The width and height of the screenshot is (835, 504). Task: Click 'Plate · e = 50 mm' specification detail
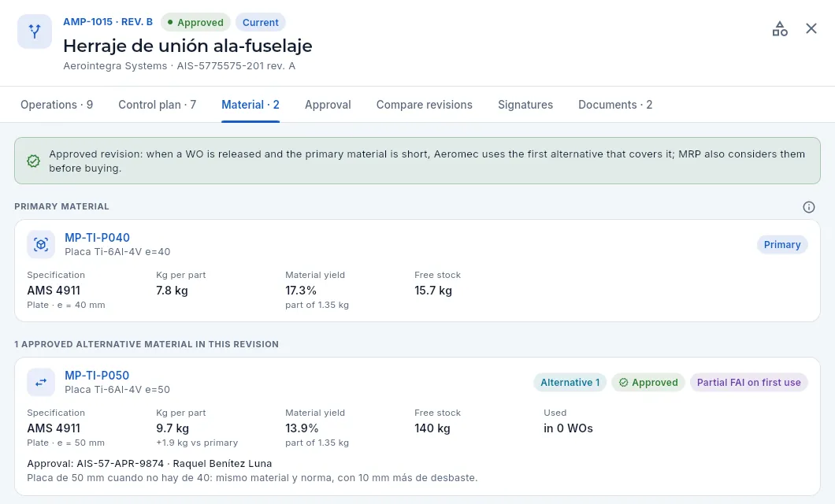pos(66,443)
